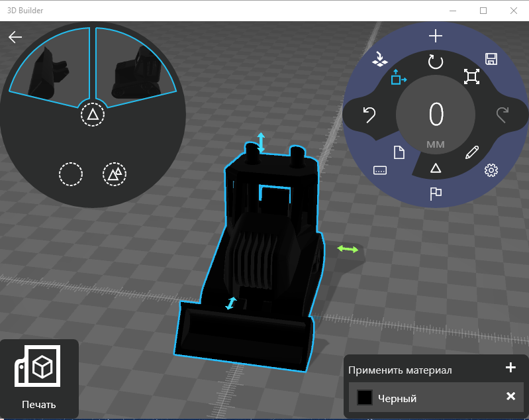Click the plus icon atop the radial menu

(x=435, y=36)
